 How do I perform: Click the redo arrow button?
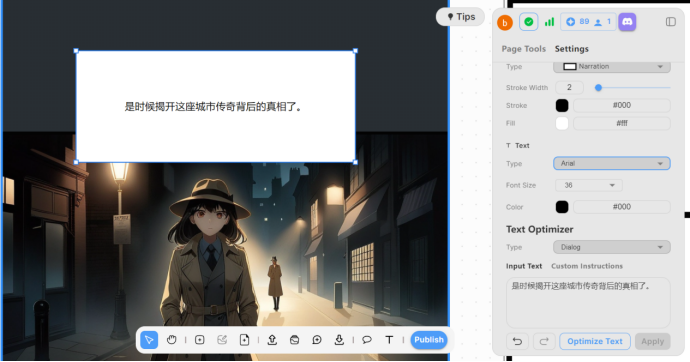544,341
